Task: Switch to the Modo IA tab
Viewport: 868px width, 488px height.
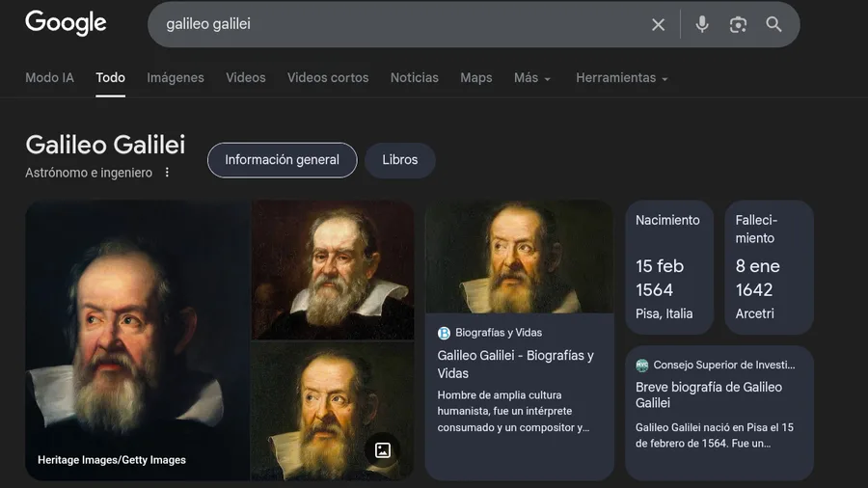Action: 50,78
